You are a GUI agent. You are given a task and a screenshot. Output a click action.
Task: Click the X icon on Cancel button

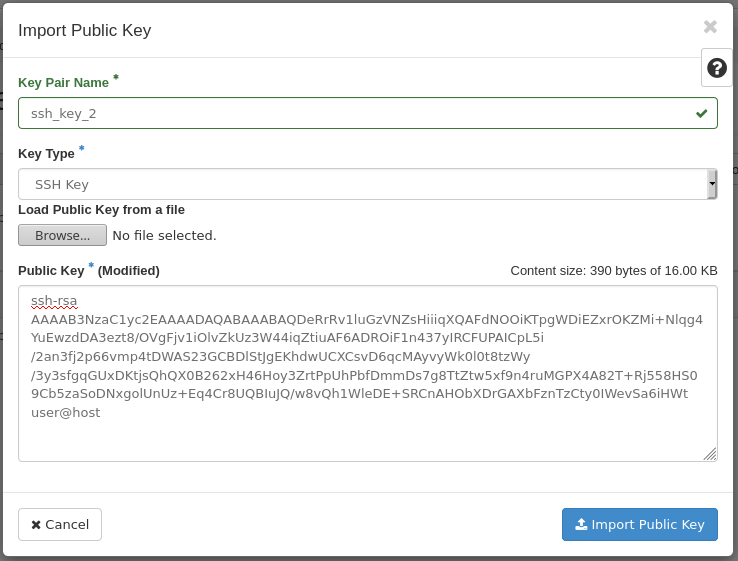coord(36,525)
